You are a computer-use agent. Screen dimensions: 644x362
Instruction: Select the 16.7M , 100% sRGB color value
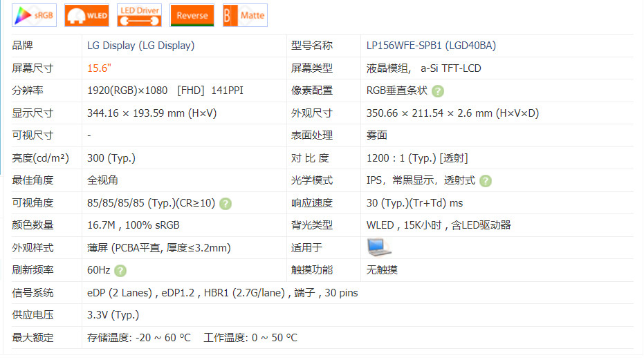tap(134, 225)
